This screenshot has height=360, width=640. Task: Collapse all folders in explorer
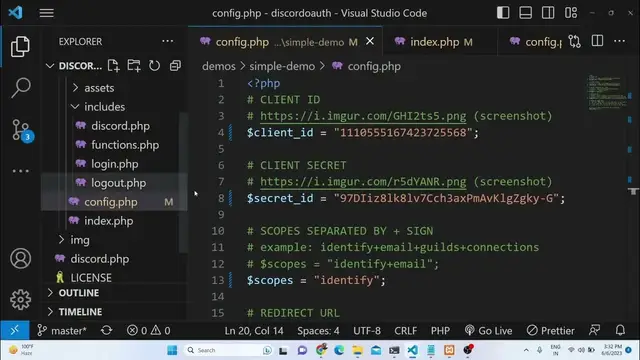click(x=175, y=66)
